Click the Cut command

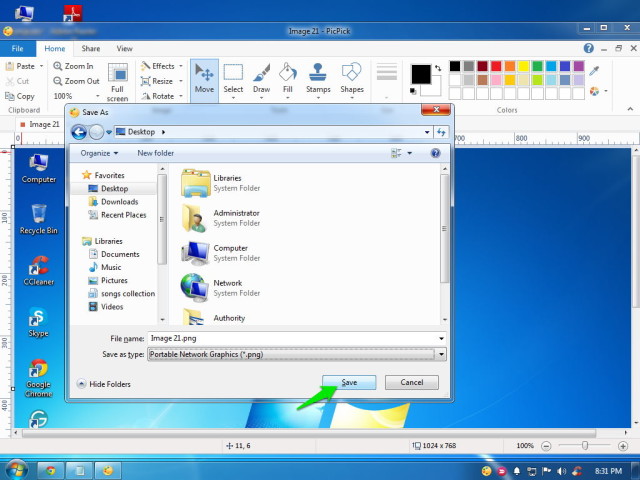[x=17, y=81]
